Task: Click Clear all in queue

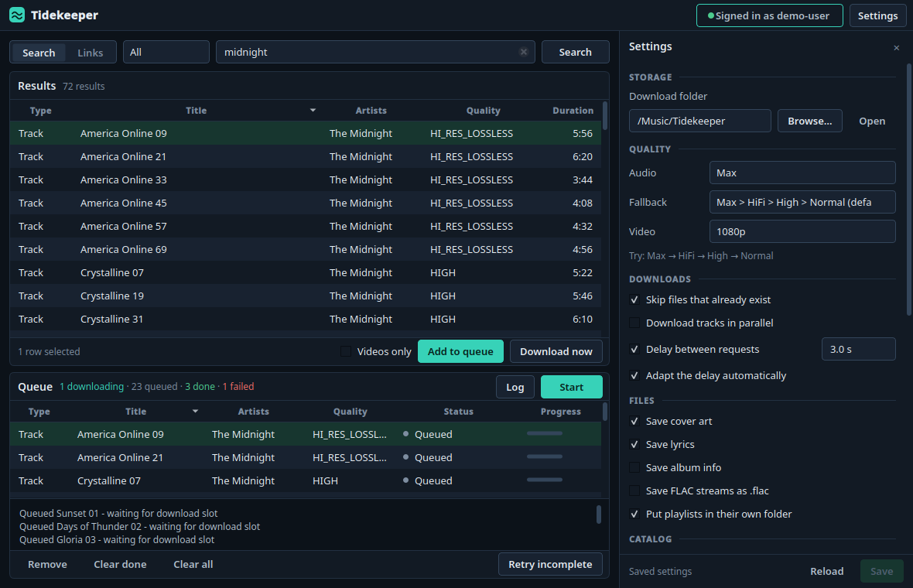Action: (x=193, y=564)
